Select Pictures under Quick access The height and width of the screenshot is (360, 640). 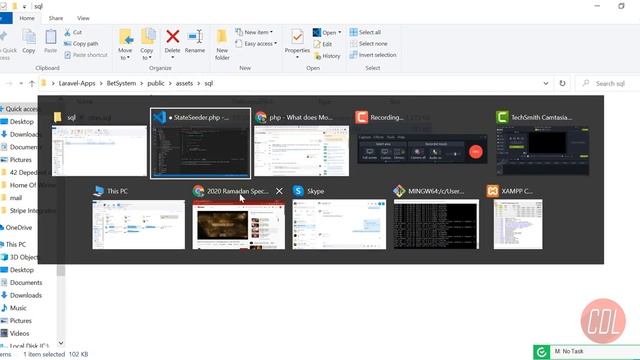tap(20, 160)
